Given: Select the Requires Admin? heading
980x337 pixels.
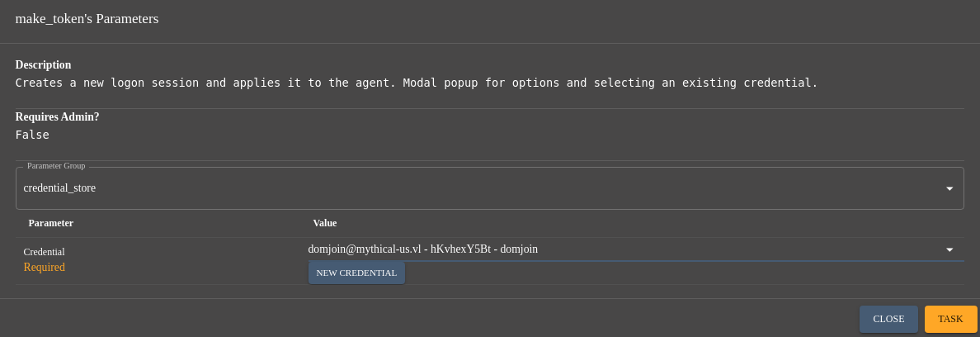Looking at the screenshot, I should pyautogui.click(x=57, y=117).
